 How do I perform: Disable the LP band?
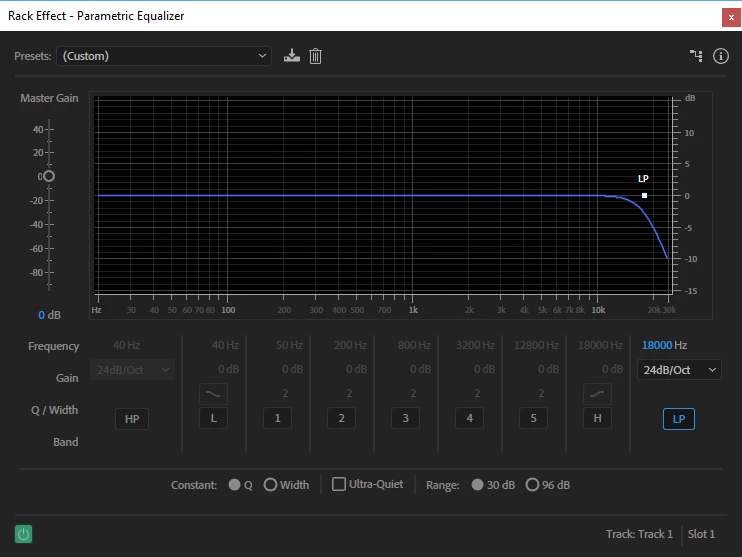click(679, 419)
